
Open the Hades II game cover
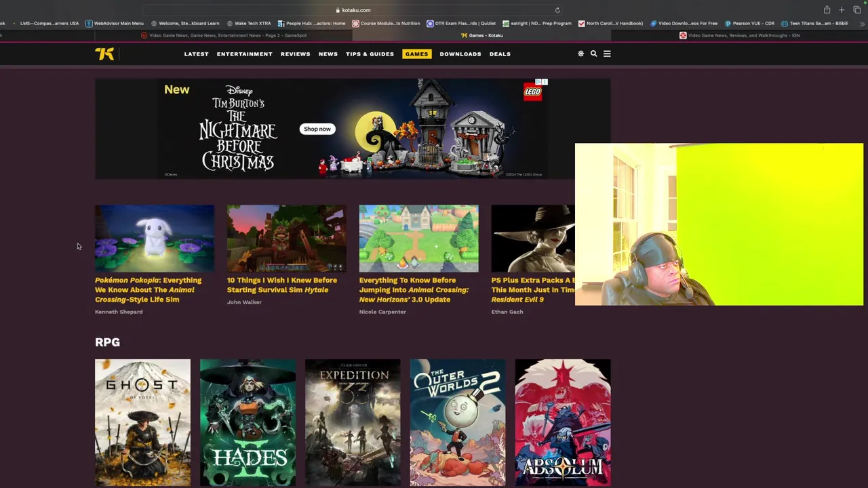tap(248, 423)
